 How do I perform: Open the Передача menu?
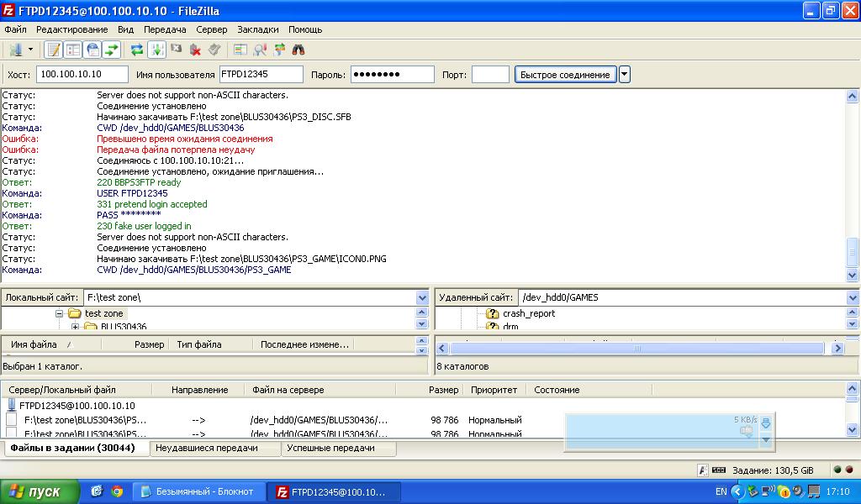click(165, 29)
